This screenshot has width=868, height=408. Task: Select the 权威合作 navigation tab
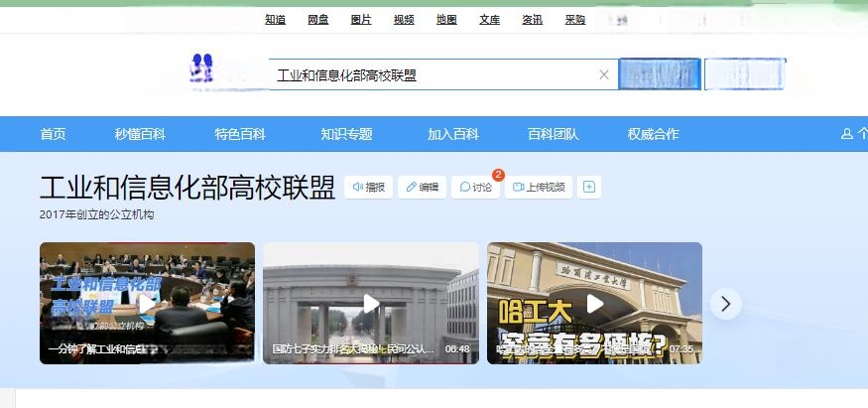pyautogui.click(x=653, y=134)
